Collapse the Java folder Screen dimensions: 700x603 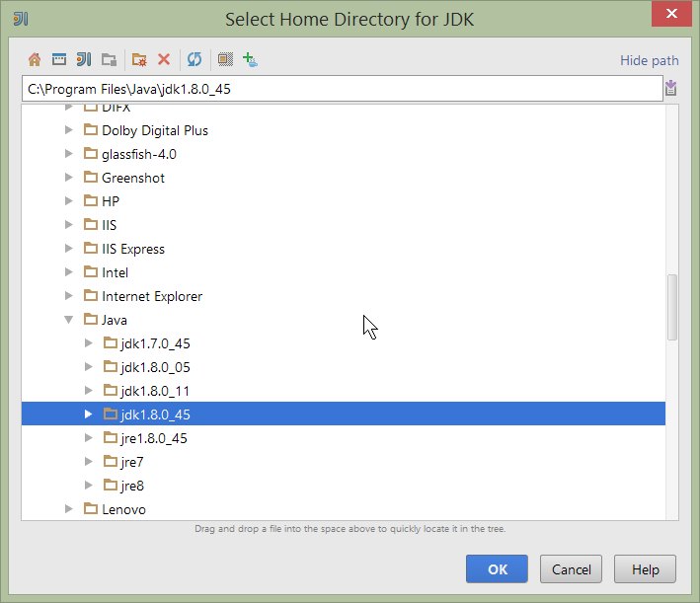[x=69, y=320]
